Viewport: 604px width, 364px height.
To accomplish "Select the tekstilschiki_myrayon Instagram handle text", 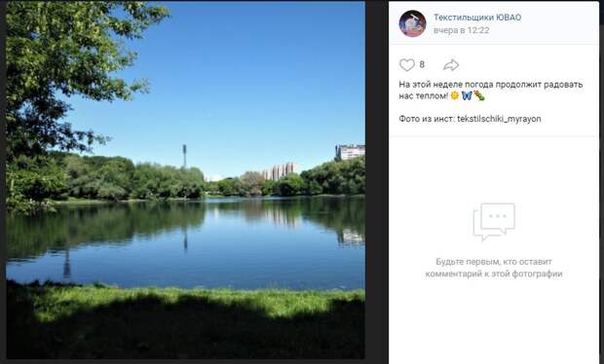I will click(x=499, y=119).
